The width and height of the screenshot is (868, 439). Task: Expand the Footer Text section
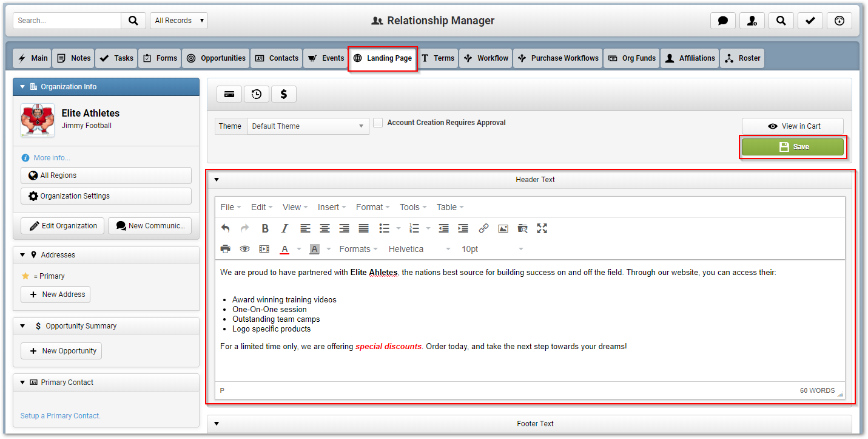coord(217,424)
